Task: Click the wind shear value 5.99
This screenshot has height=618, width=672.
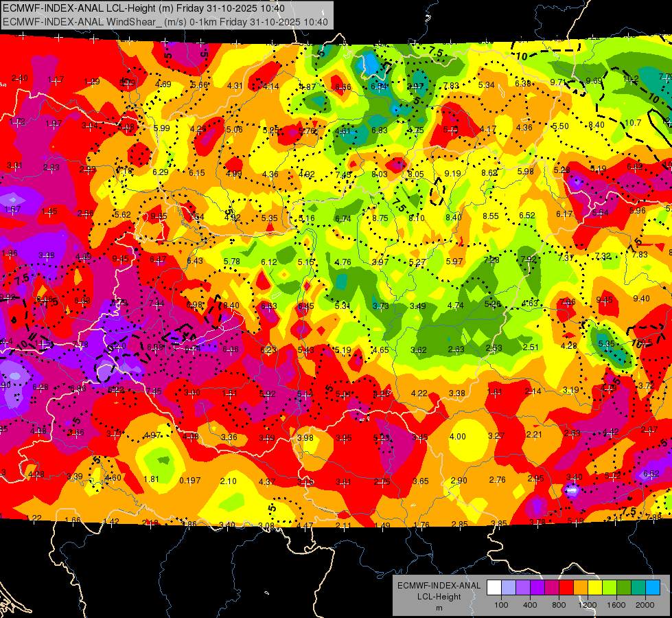Action: click(x=161, y=128)
